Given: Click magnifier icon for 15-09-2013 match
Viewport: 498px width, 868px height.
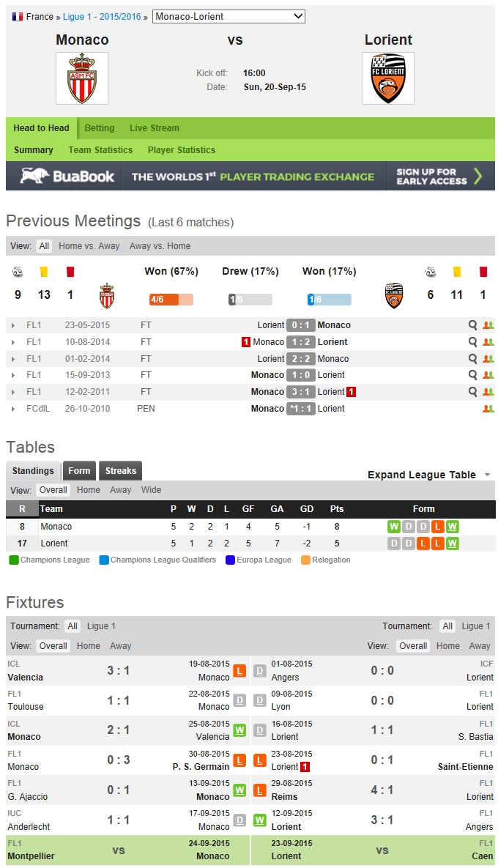Looking at the screenshot, I should point(473,375).
